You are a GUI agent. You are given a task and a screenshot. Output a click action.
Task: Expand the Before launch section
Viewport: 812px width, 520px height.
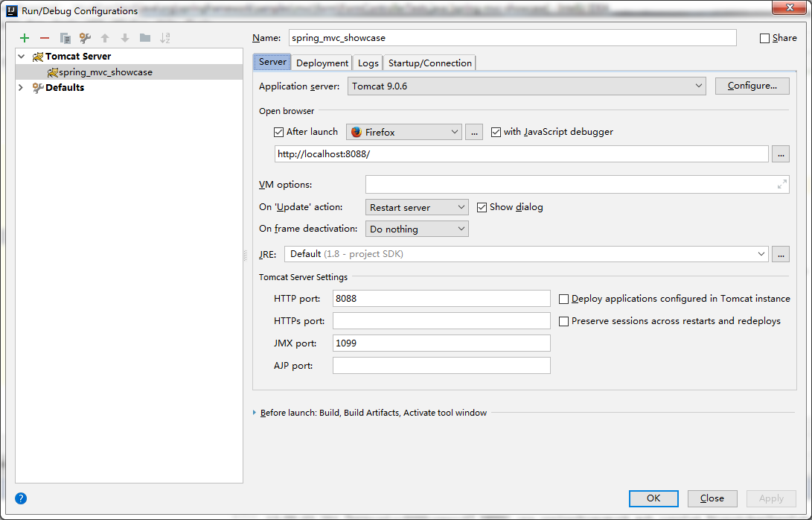point(255,413)
